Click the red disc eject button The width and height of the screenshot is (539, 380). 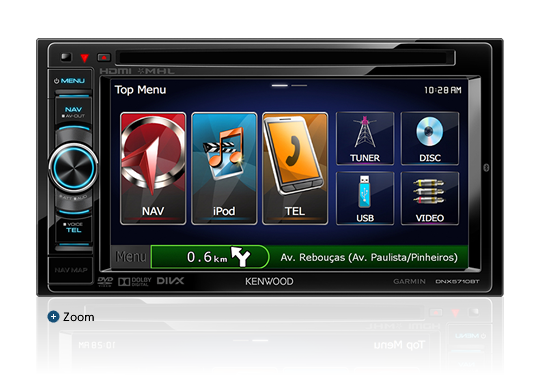104,57
